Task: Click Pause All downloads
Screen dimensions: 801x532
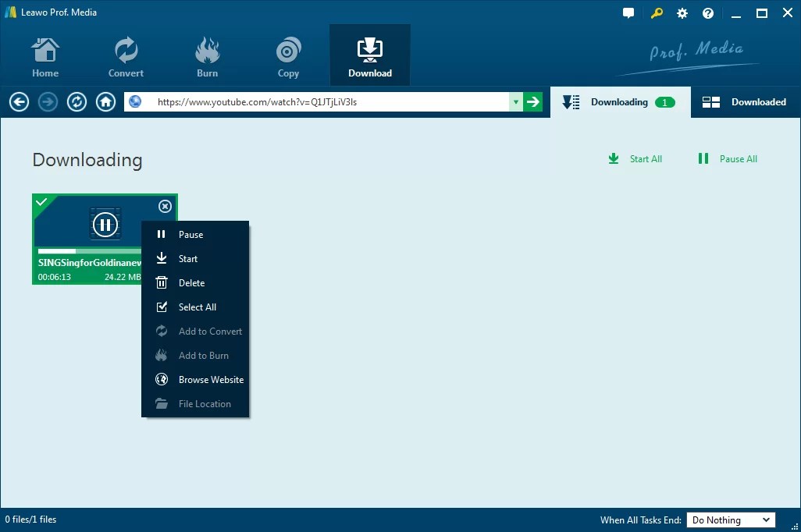Action: 728,159
